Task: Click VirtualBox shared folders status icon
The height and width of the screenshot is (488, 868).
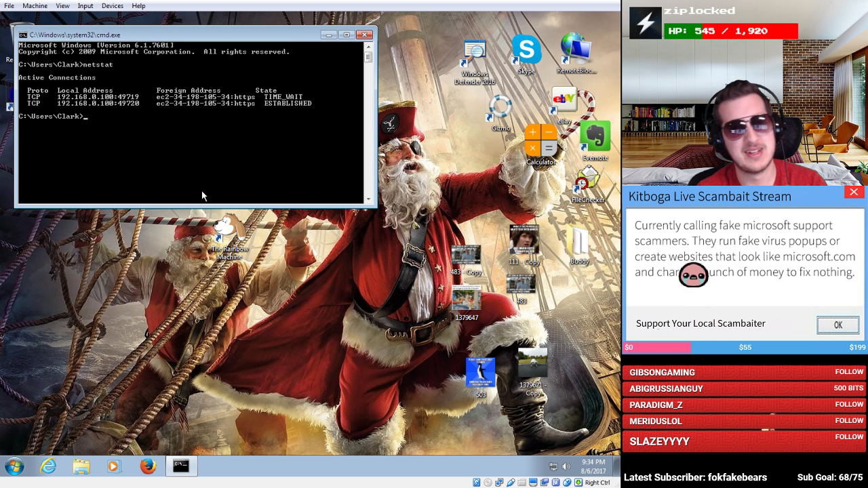Action: point(522,483)
